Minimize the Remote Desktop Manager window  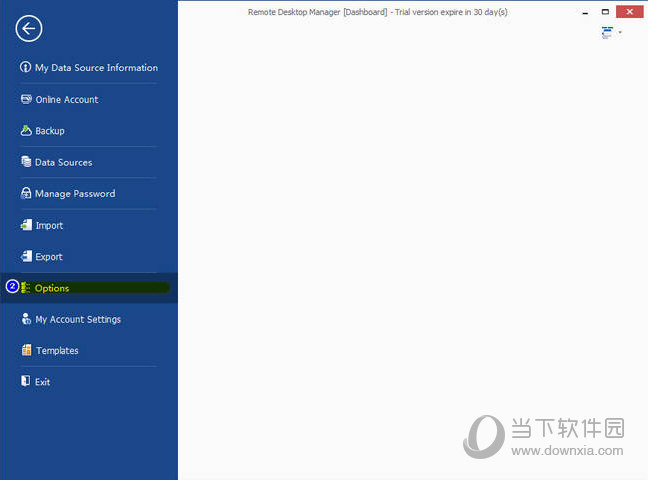click(x=585, y=12)
